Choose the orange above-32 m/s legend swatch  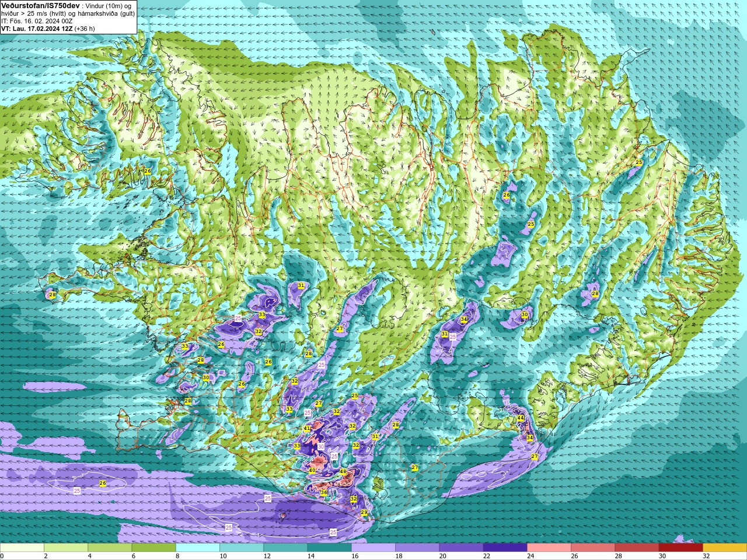725,548
